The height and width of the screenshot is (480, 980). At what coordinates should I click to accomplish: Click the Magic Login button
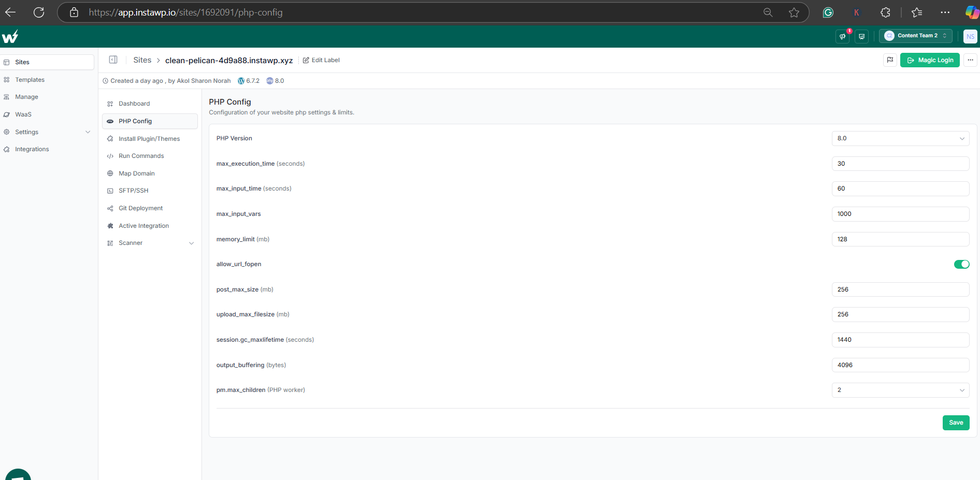click(x=930, y=60)
